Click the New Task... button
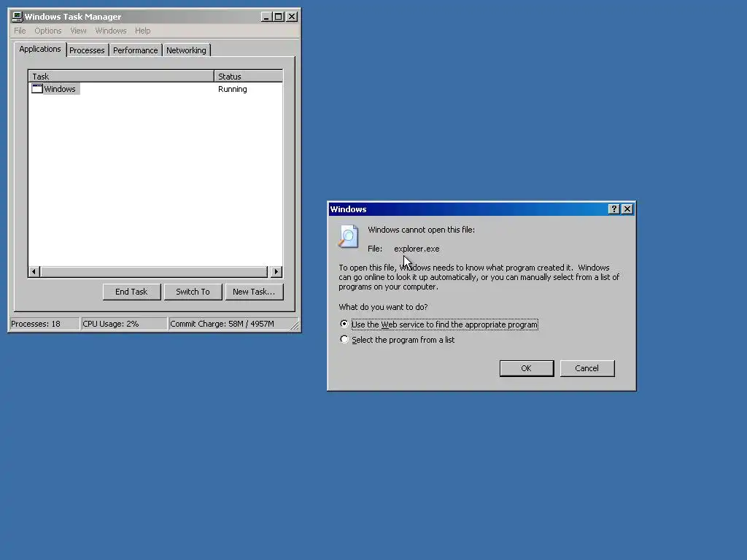Screen dimensions: 747x560 click(254, 292)
